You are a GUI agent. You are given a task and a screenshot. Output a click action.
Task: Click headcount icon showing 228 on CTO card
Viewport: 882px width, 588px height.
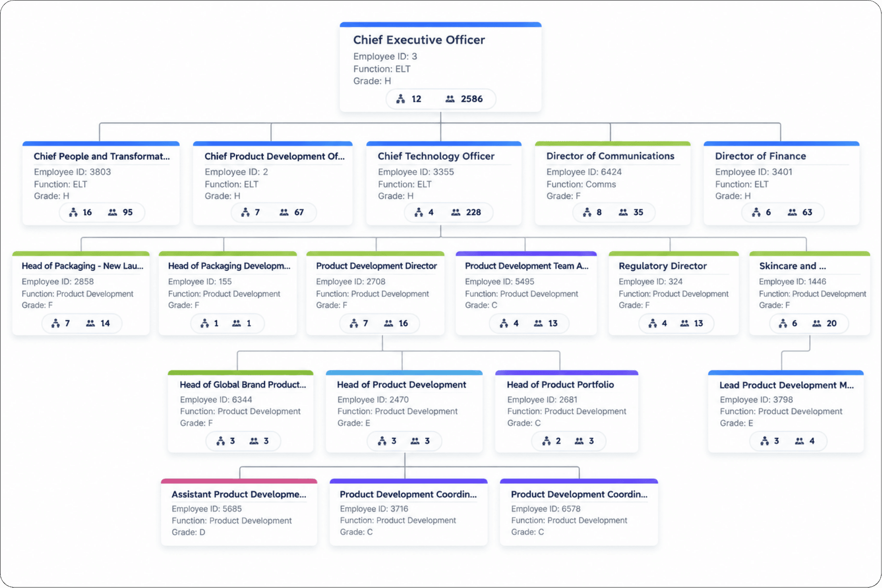[x=456, y=212]
